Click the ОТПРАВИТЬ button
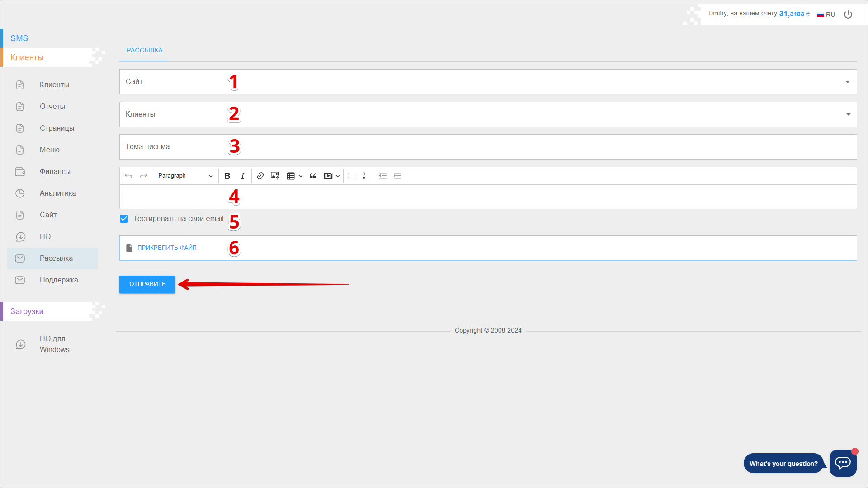Viewport: 868px width, 488px height. 147,284
